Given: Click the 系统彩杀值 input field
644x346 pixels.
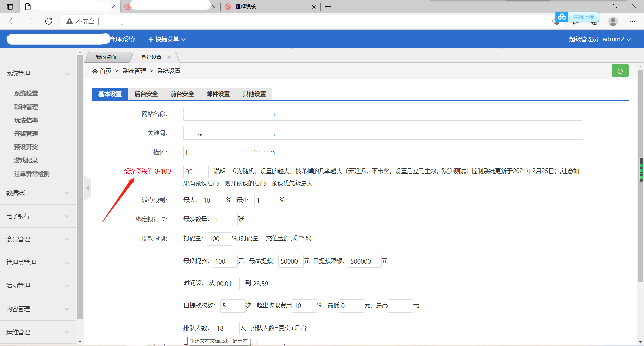Looking at the screenshot, I should tap(196, 171).
